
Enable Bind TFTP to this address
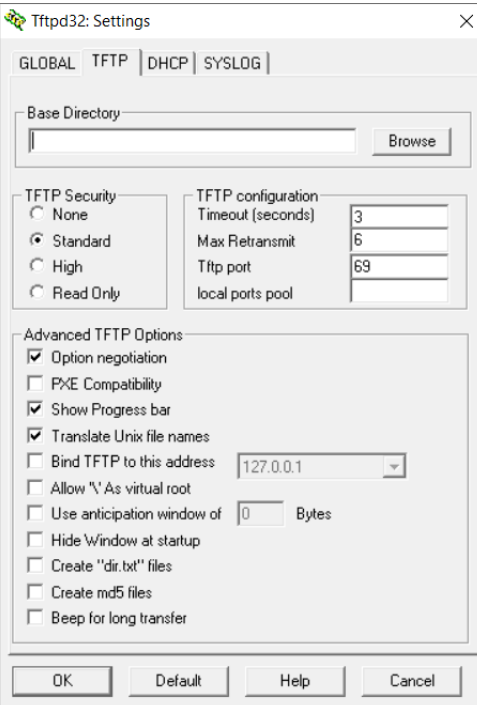click(35, 461)
